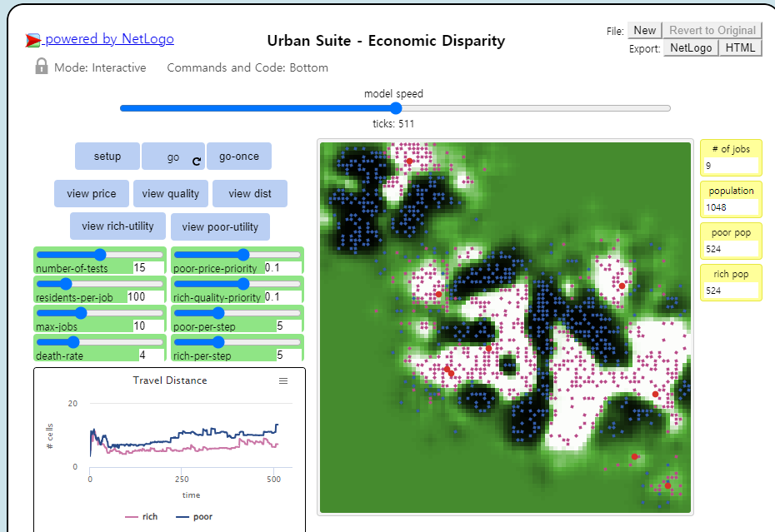Image resolution: width=775 pixels, height=532 pixels.
Task: Click the New file button
Action: point(644,30)
